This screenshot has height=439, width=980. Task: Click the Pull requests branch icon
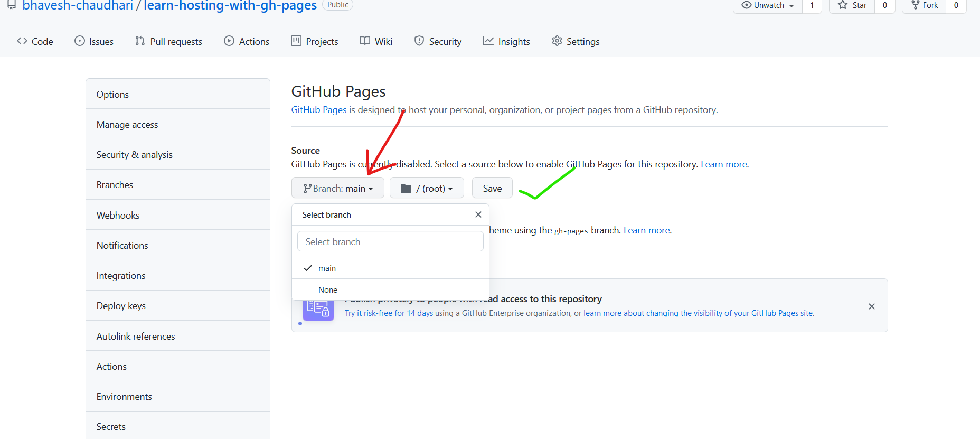click(x=140, y=41)
